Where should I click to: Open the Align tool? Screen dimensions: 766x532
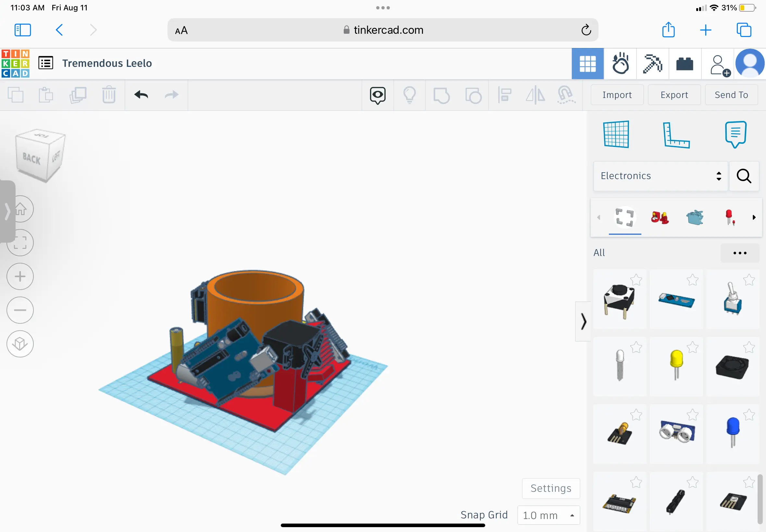click(504, 95)
